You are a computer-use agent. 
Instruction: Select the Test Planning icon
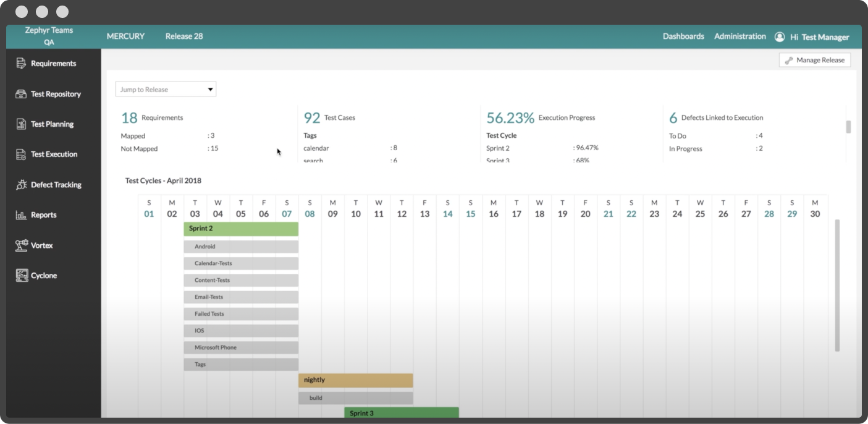tap(21, 124)
